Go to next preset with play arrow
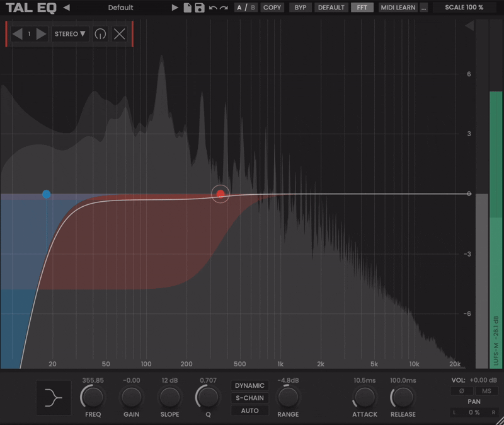Image resolution: width=504 pixels, height=425 pixels. click(175, 8)
